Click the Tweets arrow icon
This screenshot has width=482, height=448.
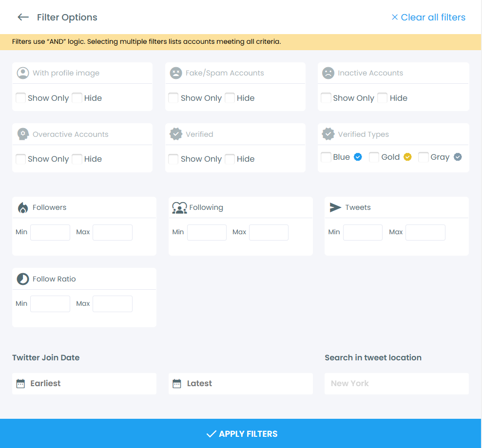(x=335, y=207)
